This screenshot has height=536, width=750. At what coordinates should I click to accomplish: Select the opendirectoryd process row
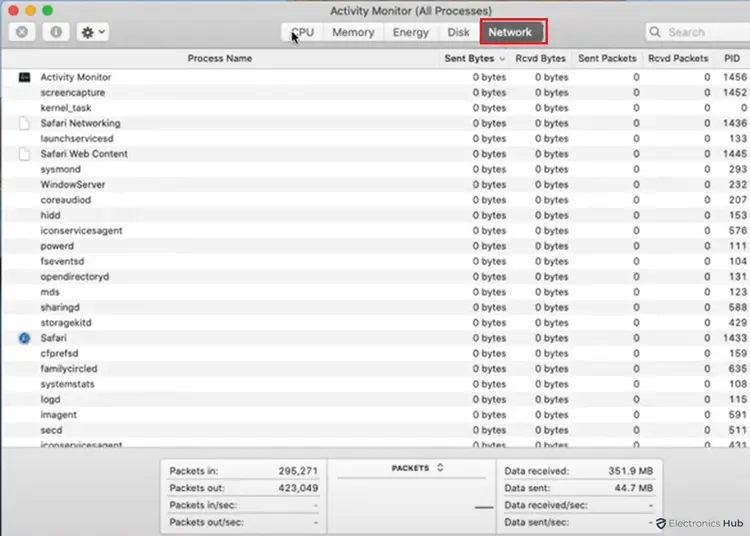(x=375, y=277)
